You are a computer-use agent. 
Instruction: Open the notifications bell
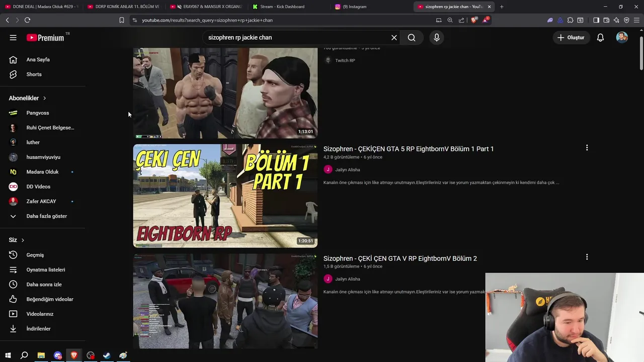coord(600,38)
